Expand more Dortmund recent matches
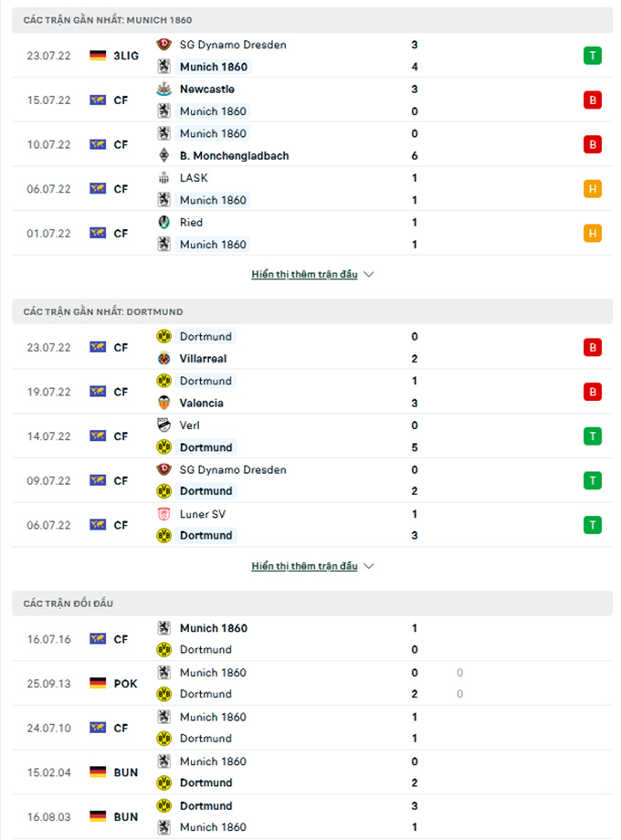621x840 pixels. point(304,566)
